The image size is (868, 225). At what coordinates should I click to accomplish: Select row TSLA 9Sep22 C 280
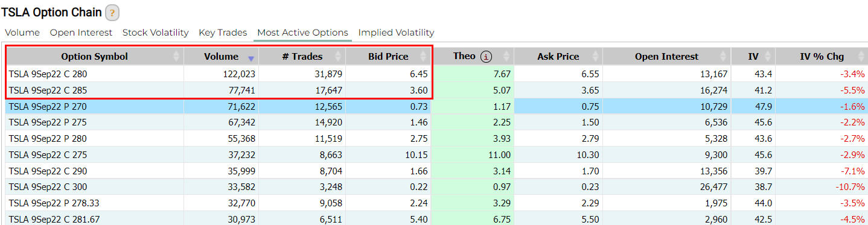(436, 74)
